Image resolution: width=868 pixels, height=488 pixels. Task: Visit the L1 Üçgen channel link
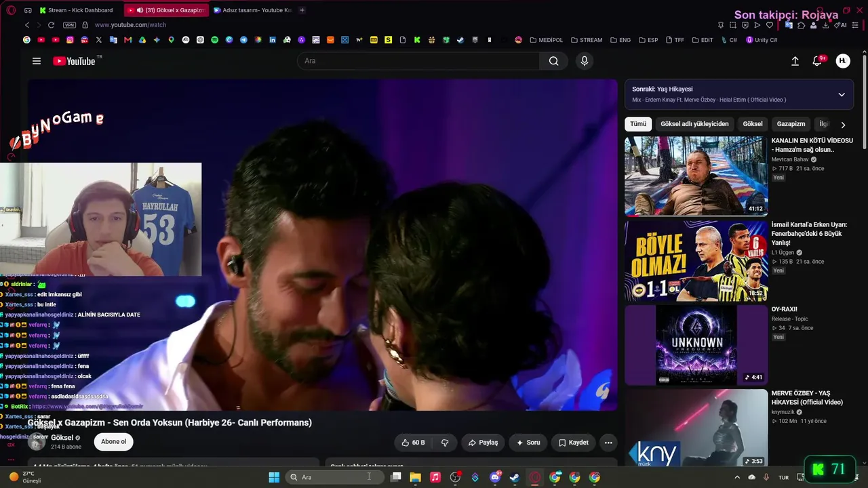(783, 253)
